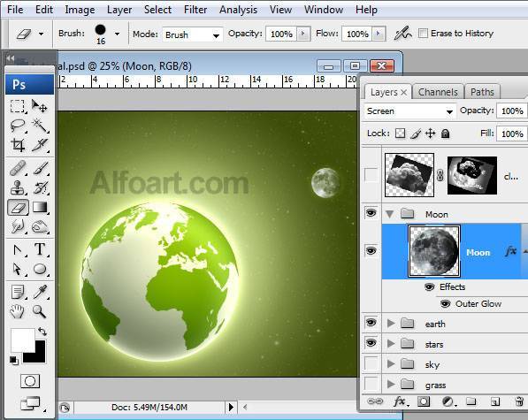Open the Flow slider arrow
Screen dimensions: 528x420
pos(379,34)
